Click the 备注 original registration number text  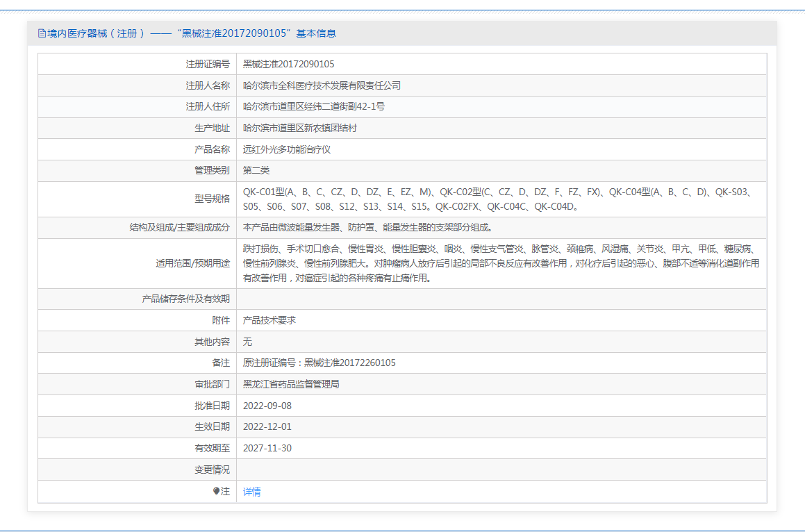(319, 363)
